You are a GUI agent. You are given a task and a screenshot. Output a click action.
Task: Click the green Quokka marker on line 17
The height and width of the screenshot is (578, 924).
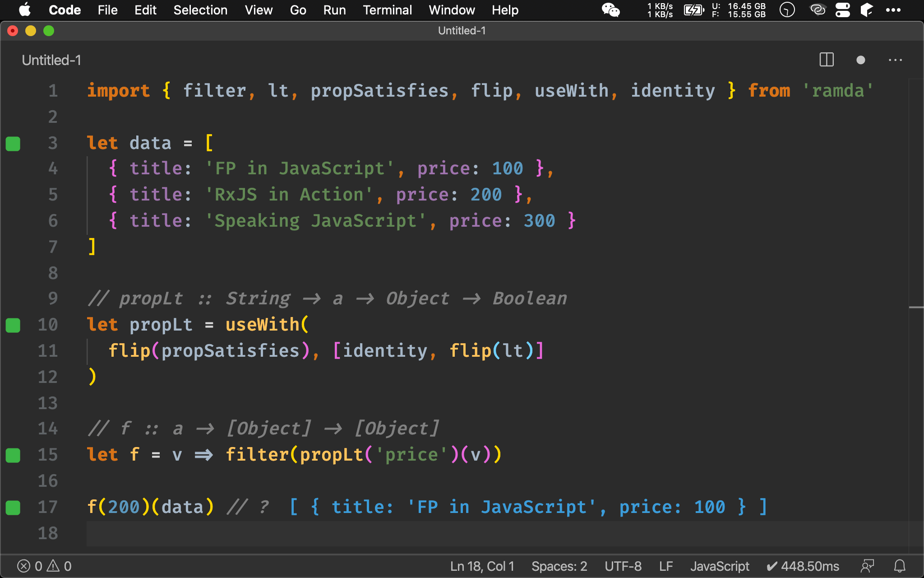(x=13, y=508)
